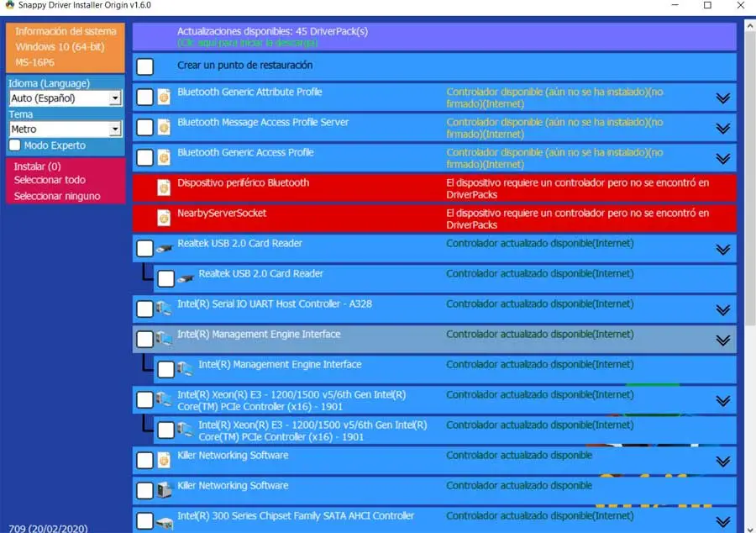Collapse Intel Xeon E3 PCIe Controller chevron
This screenshot has width=756, height=533.
pyautogui.click(x=722, y=401)
